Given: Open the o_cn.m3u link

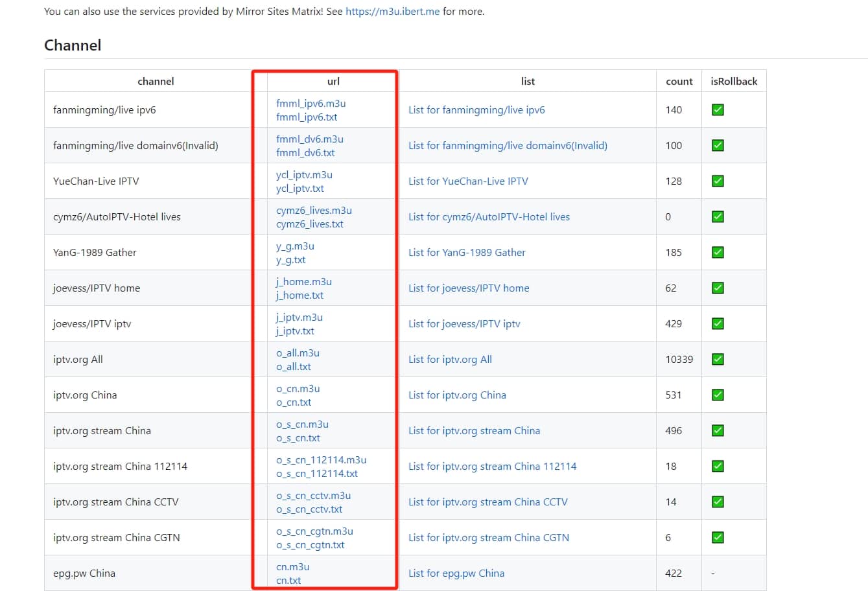Looking at the screenshot, I should [298, 388].
